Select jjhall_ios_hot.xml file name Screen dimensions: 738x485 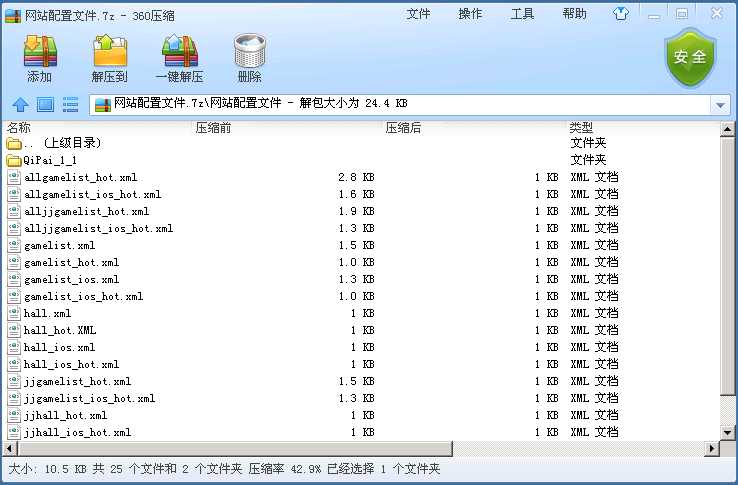click(78, 432)
